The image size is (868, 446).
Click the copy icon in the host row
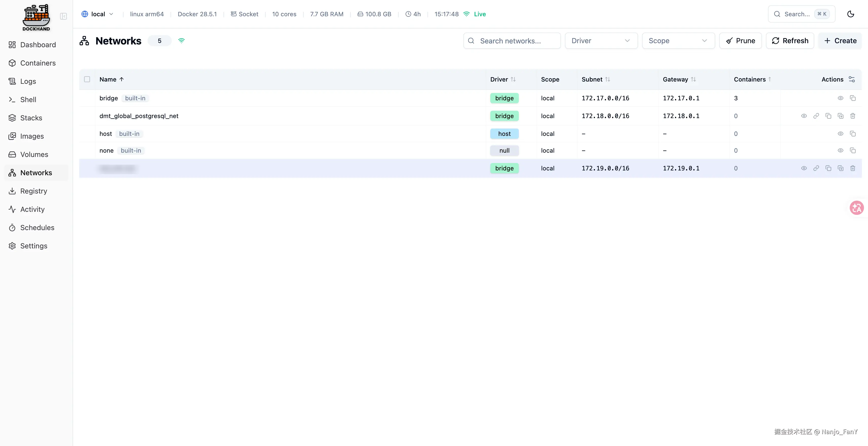pyautogui.click(x=853, y=134)
